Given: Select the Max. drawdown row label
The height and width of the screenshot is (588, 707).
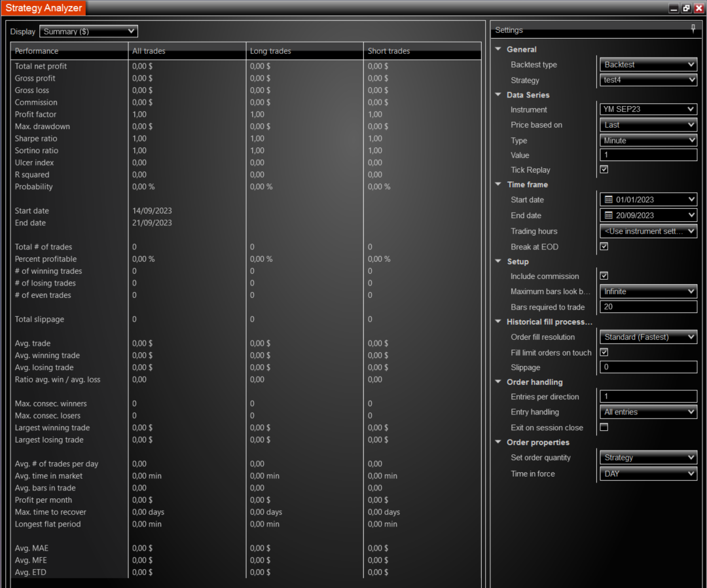Looking at the screenshot, I should pyautogui.click(x=42, y=126).
